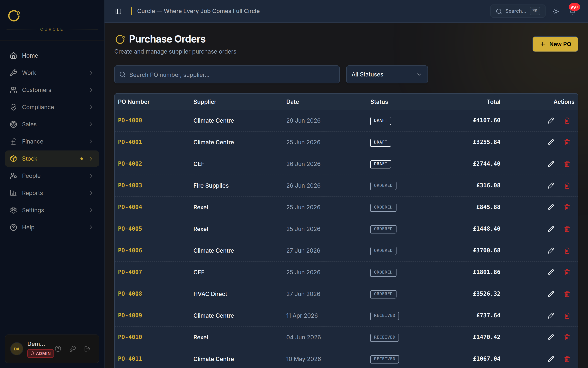Viewport: 588px width, 368px height.
Task: Open the Settings sidebar item
Action: coord(52,210)
